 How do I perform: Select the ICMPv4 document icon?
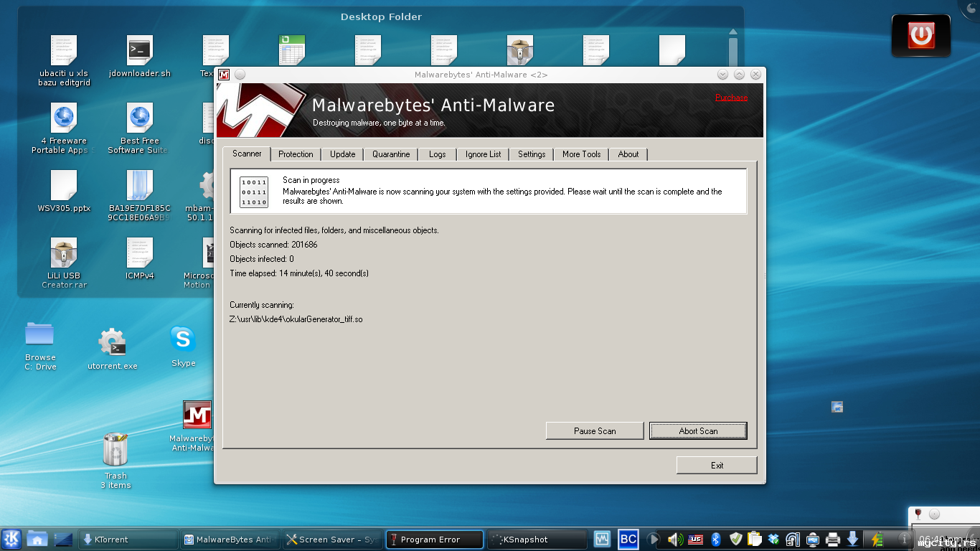pos(140,259)
